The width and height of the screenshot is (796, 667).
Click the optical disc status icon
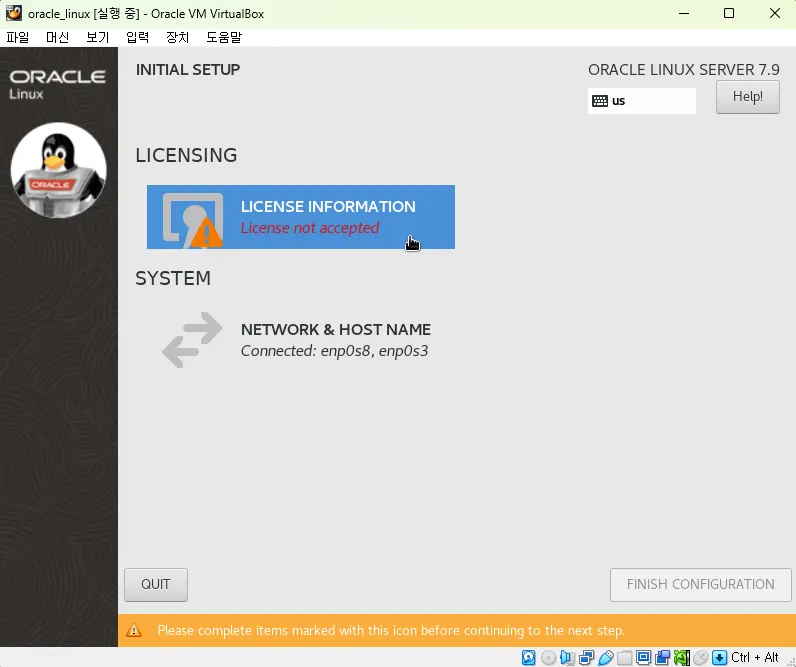pos(548,657)
